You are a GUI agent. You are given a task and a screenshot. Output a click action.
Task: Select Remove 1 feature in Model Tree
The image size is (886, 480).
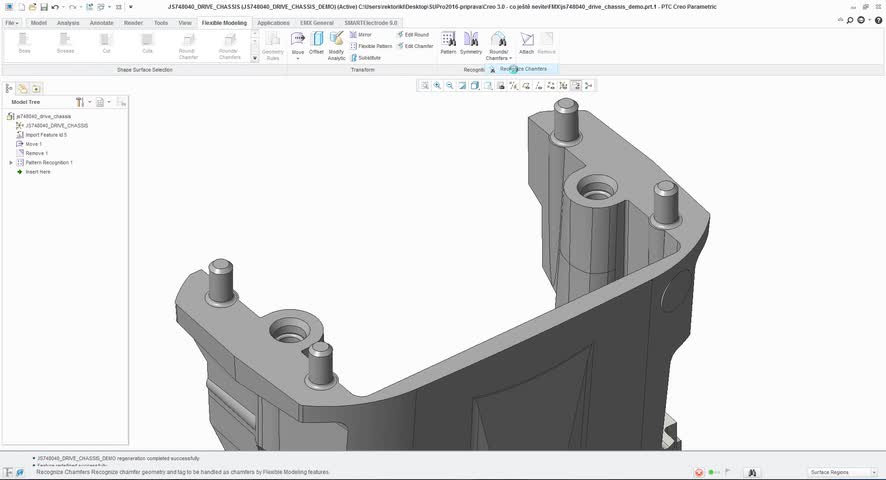point(32,153)
